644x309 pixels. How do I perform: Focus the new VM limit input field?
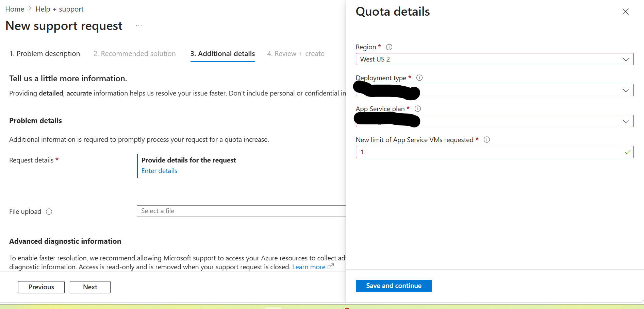pyautogui.click(x=495, y=152)
